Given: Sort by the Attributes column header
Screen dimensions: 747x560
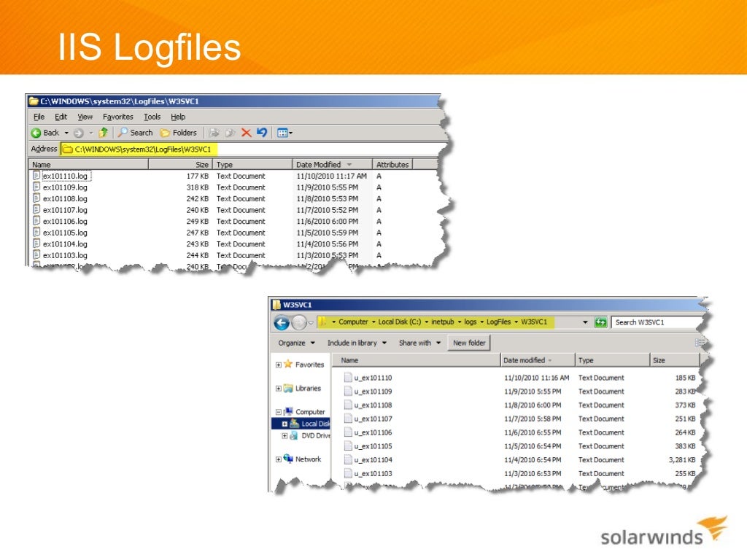Looking at the screenshot, I should 392,164.
